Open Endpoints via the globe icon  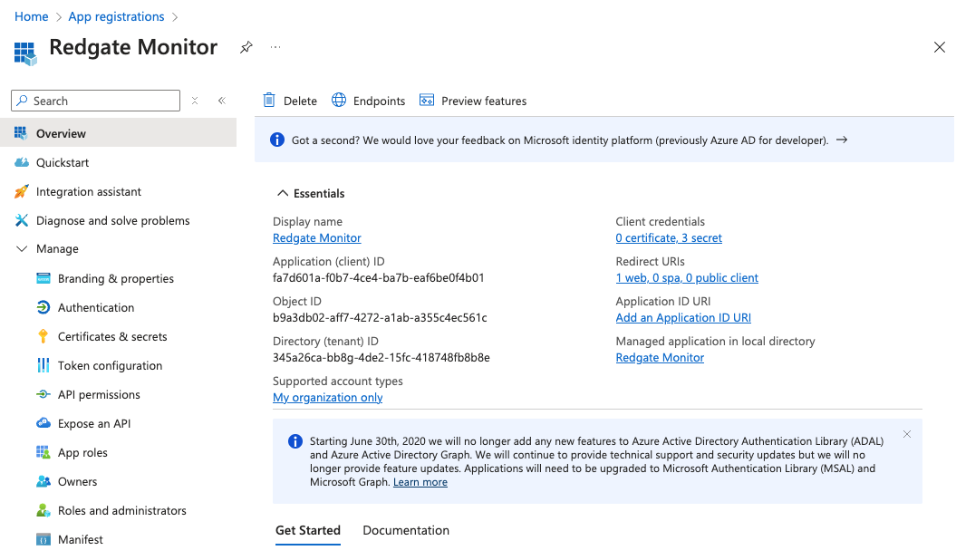pos(339,101)
